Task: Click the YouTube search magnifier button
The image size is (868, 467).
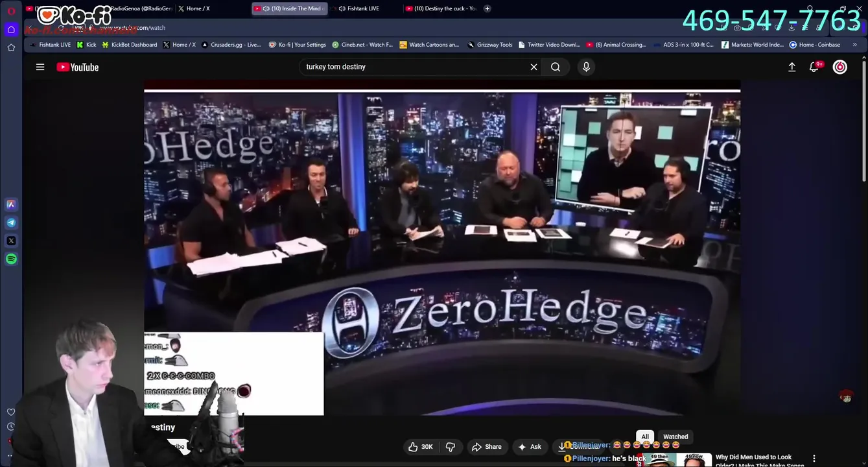Action: coord(556,67)
